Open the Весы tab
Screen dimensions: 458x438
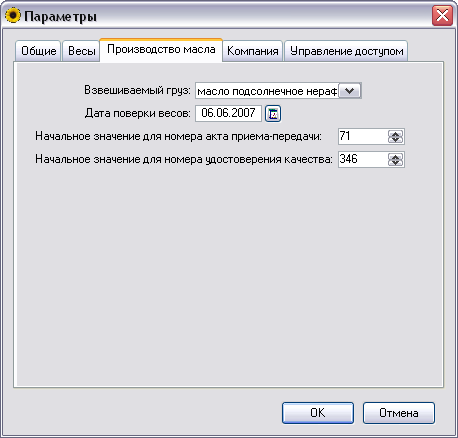(81, 51)
